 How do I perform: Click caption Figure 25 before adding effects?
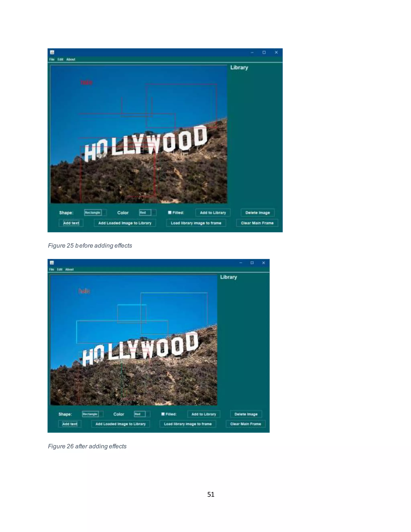[90, 246]
